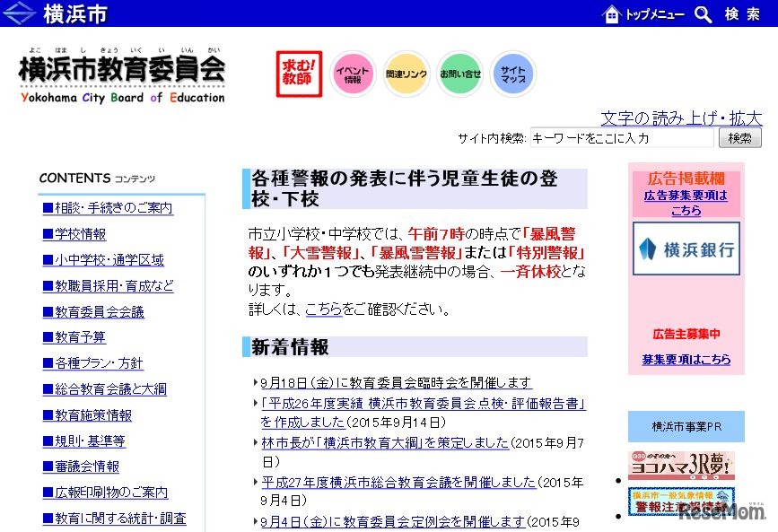Click the house-shaped トップメニュー icon
Image resolution: width=778 pixels, height=532 pixels.
tap(614, 13)
